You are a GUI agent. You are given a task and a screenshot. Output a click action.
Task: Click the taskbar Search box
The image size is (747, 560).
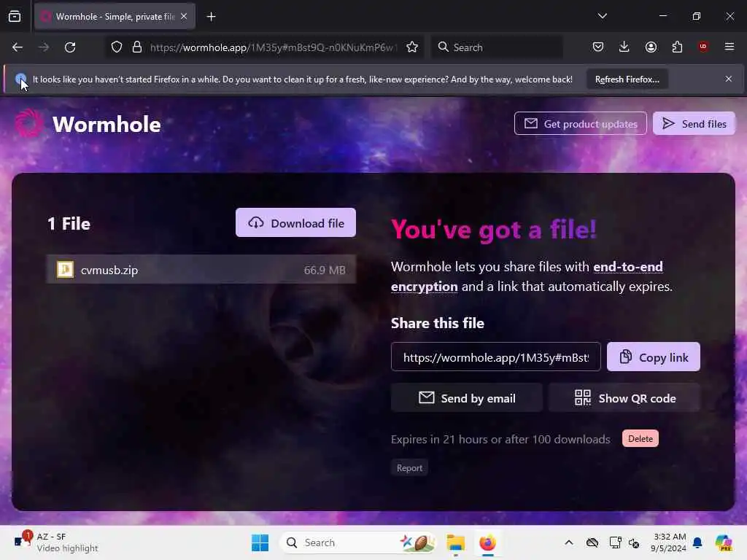[357, 542]
